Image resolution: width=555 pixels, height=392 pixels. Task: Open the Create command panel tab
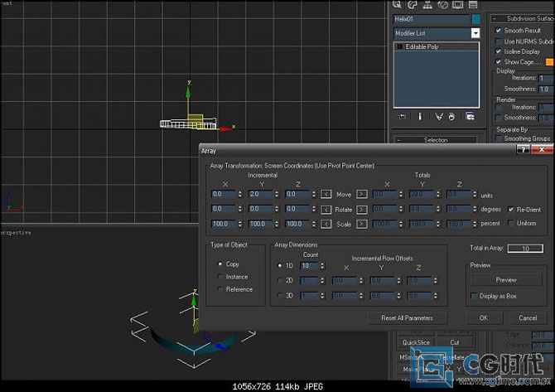click(397, 4)
